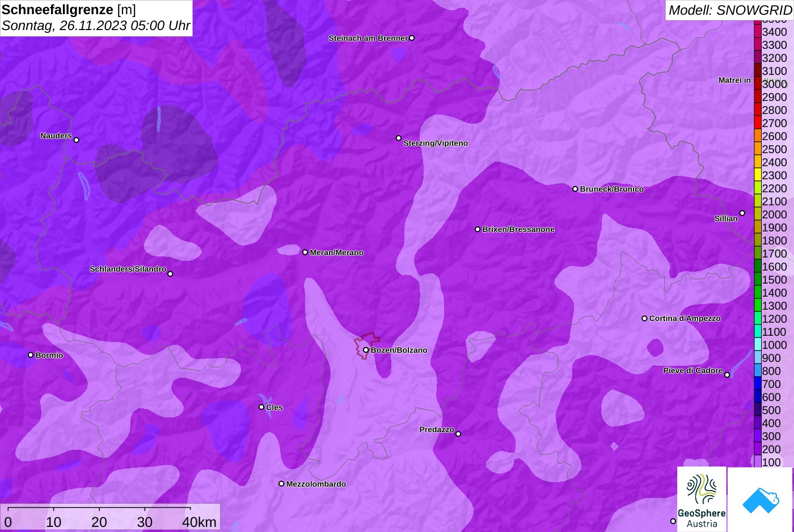Image resolution: width=794 pixels, height=532 pixels.
Task: Click the blue house-and-cloud logo
Action: 761,500
